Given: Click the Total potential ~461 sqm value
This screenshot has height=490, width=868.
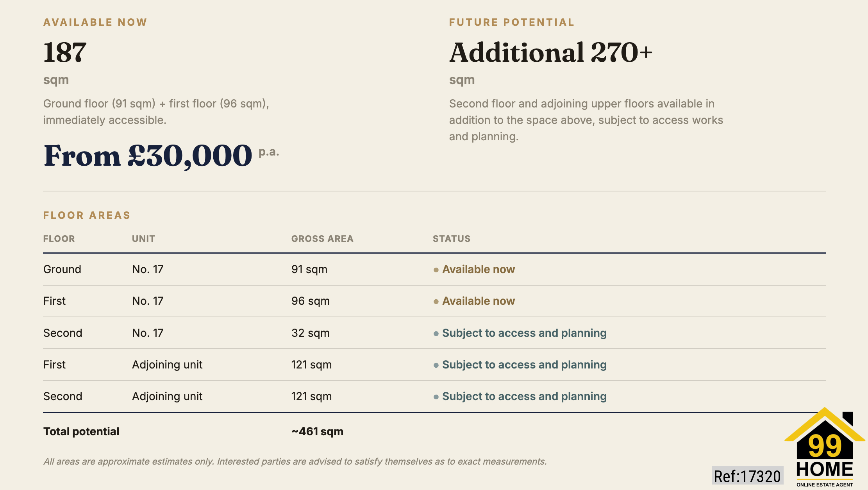Looking at the screenshot, I should (317, 431).
